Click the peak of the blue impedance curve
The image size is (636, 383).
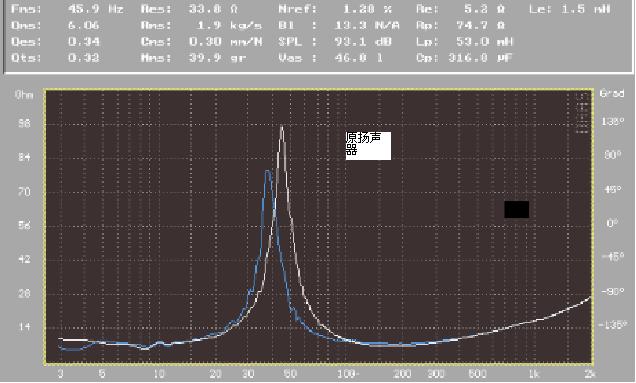268,172
